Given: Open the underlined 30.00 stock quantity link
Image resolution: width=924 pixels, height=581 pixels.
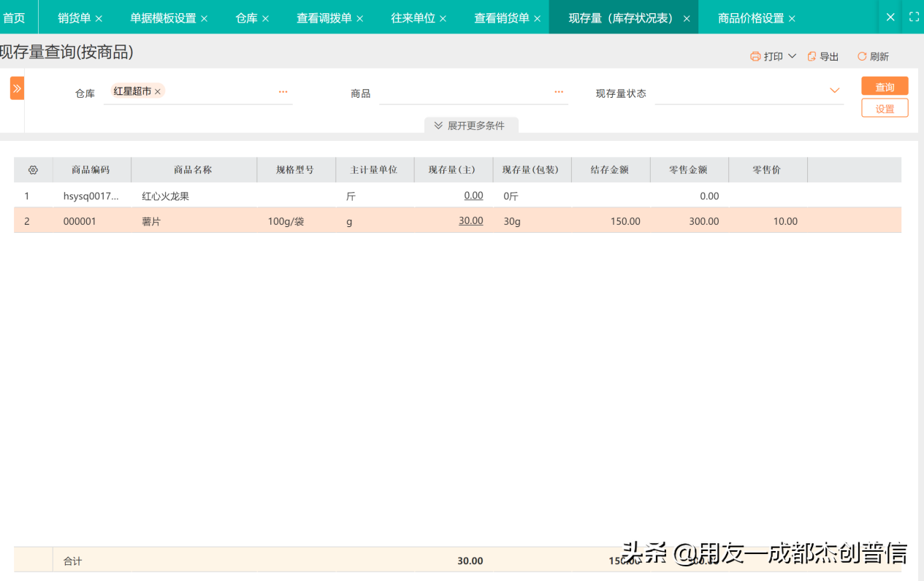Looking at the screenshot, I should 470,220.
